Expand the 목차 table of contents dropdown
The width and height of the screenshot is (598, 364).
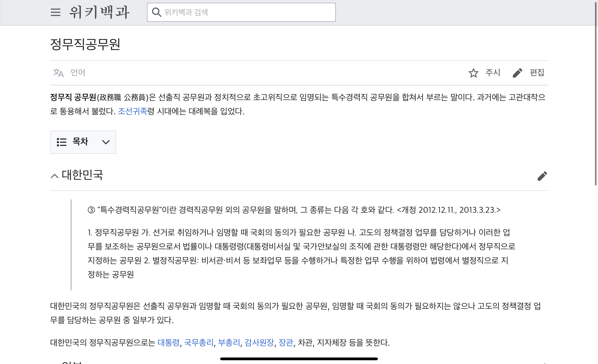click(106, 142)
